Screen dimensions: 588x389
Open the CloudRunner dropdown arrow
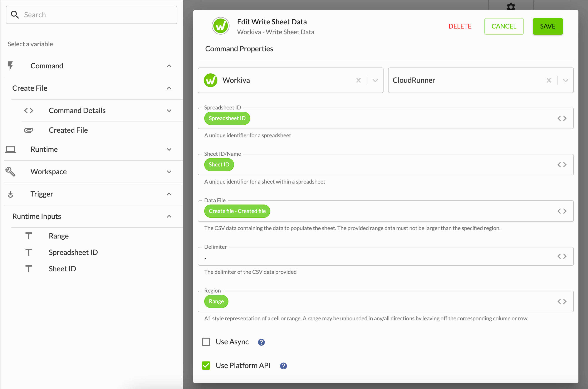point(565,80)
